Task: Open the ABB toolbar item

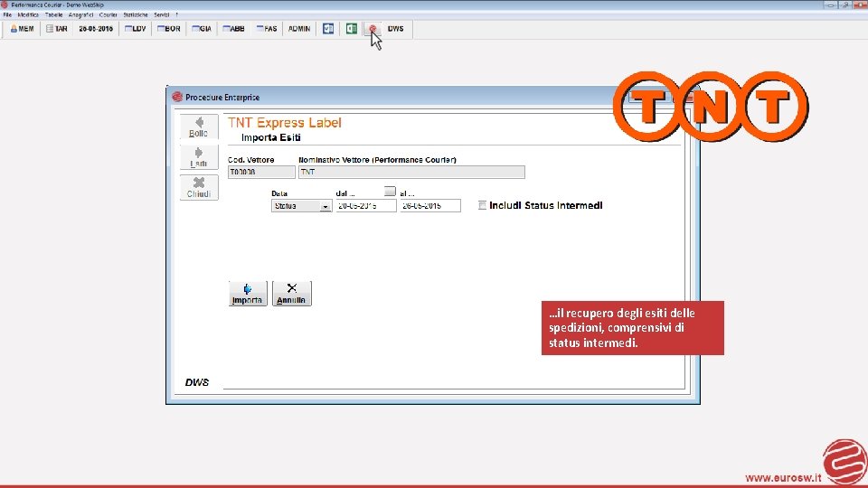Action: pos(233,29)
